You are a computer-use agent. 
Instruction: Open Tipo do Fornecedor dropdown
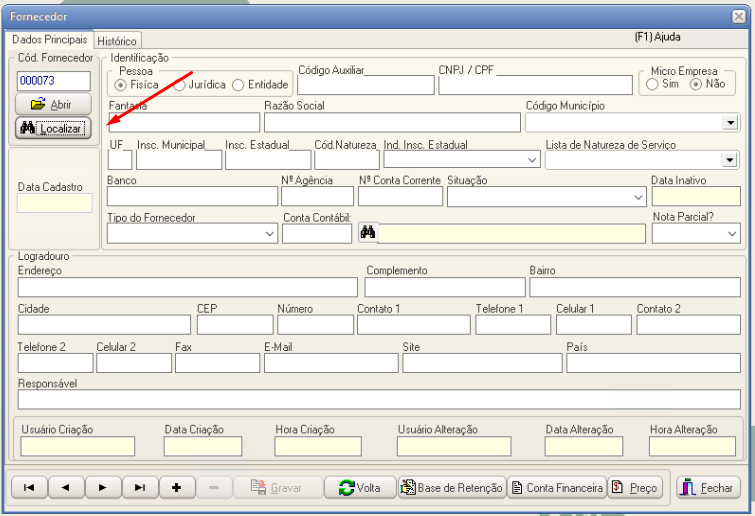270,234
